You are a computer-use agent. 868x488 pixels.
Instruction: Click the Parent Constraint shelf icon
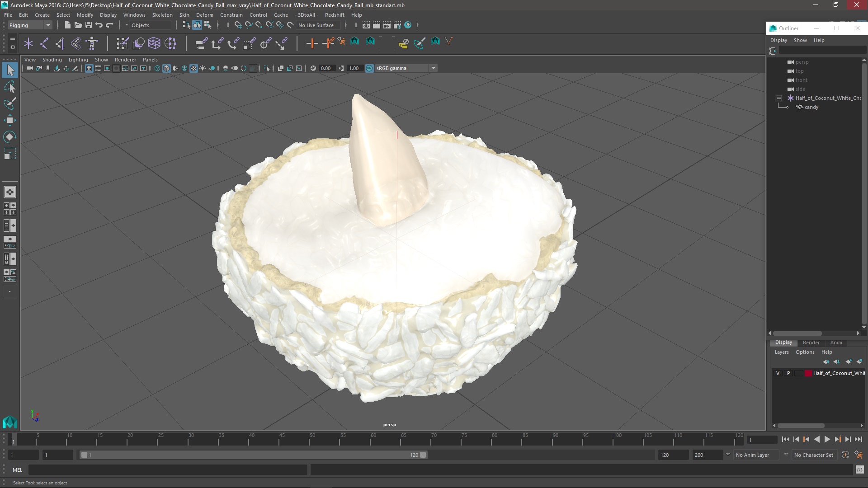202,43
